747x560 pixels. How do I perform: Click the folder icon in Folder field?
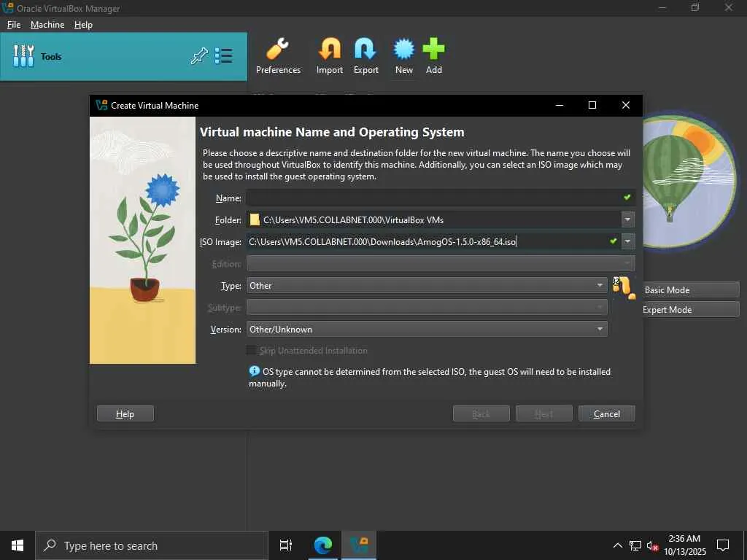click(255, 219)
